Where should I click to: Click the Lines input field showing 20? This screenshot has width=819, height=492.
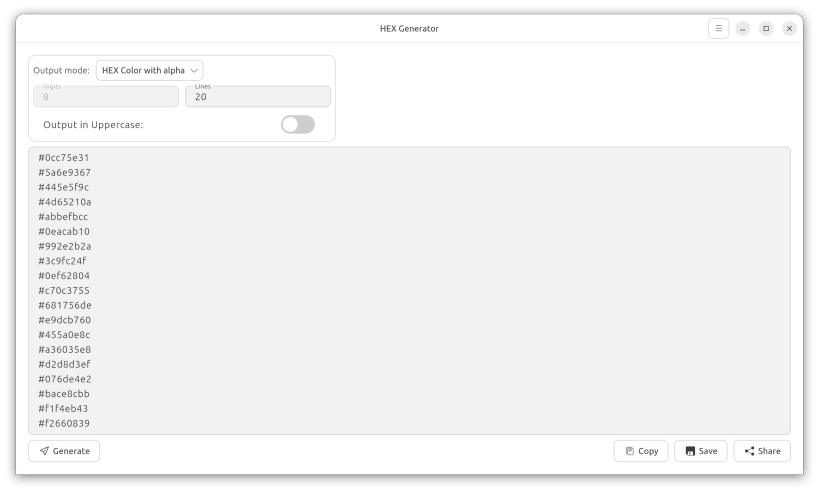tap(258, 97)
